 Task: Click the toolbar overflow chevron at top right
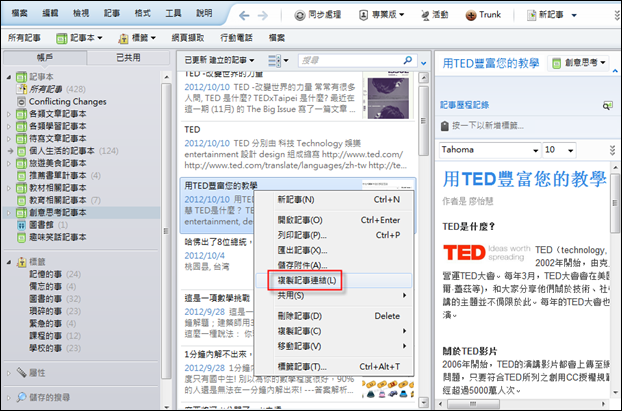pyautogui.click(x=617, y=15)
